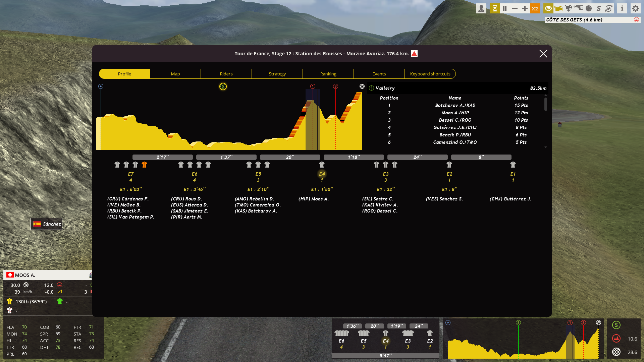This screenshot has height=362, width=644.
Task: Open the Strategy tab
Action: point(277,74)
